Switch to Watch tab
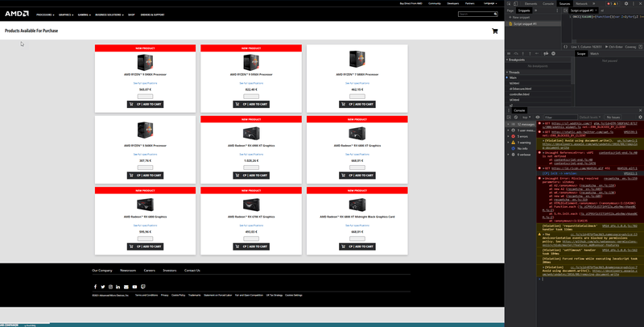Screen dimensions: 644x327 pyautogui.click(x=594, y=54)
